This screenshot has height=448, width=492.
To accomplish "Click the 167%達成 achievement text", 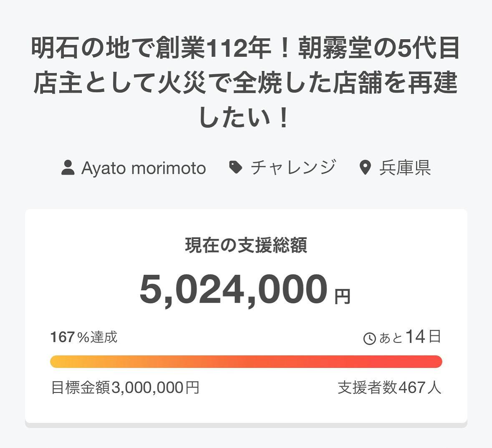I will pyautogui.click(x=84, y=337).
